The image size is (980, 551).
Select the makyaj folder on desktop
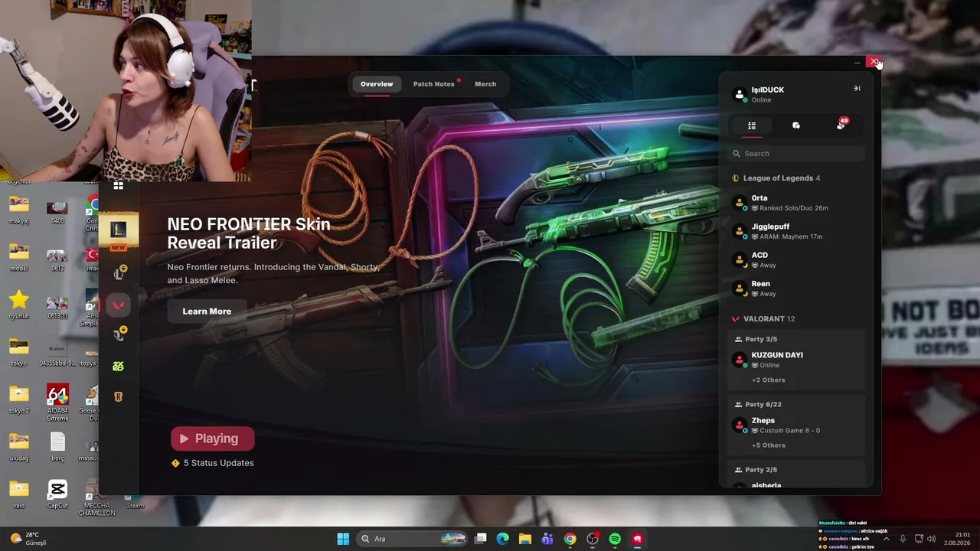coord(19,209)
